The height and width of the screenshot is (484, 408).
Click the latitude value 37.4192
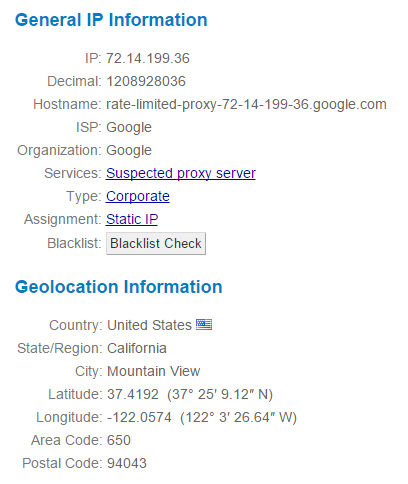[133, 394]
